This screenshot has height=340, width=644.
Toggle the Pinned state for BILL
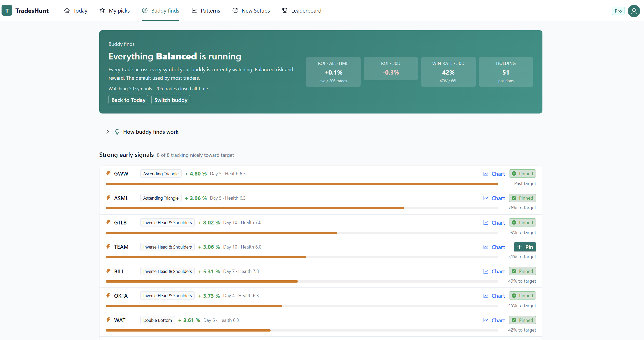click(x=522, y=271)
